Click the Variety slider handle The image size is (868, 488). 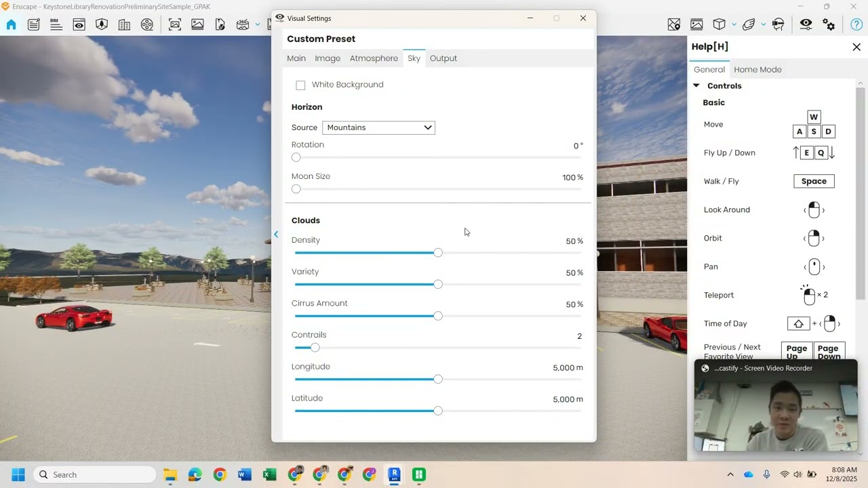tap(438, 285)
